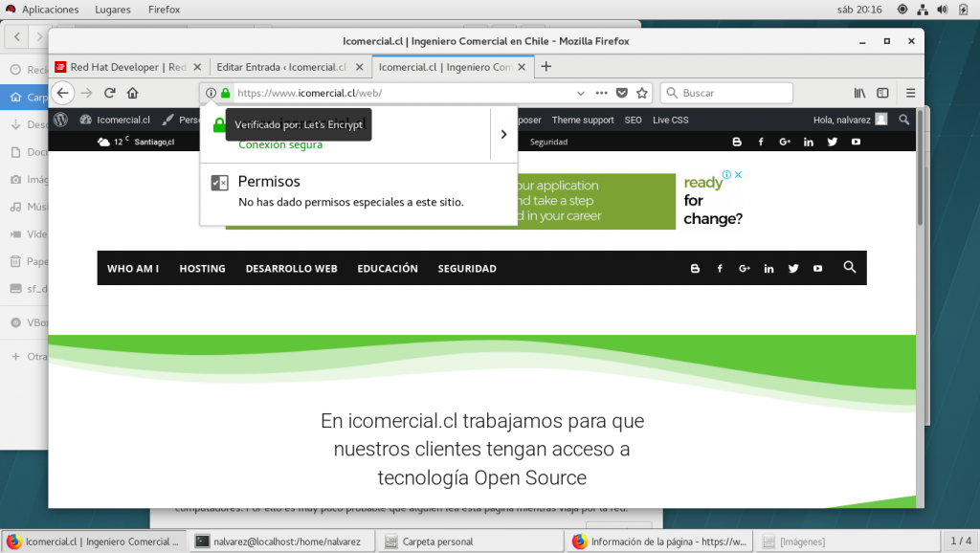
Task: Click search icon in WordPress admin bar
Action: pos(903,120)
